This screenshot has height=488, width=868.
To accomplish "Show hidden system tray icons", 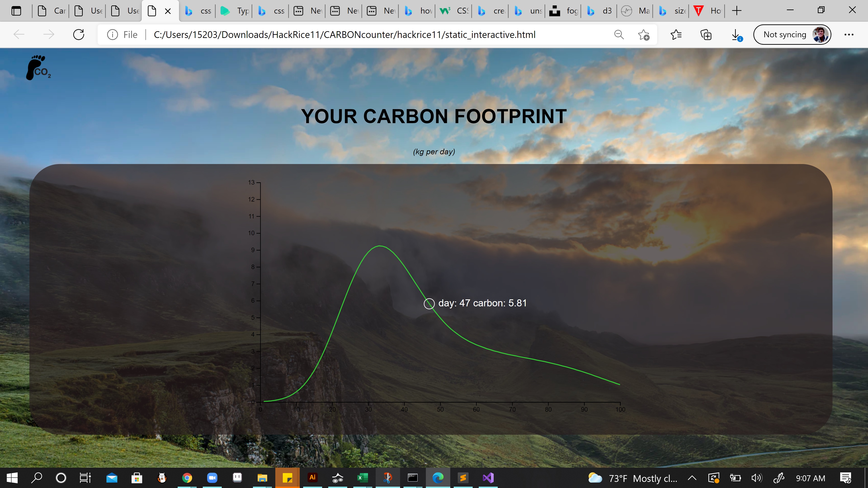I will [x=692, y=478].
